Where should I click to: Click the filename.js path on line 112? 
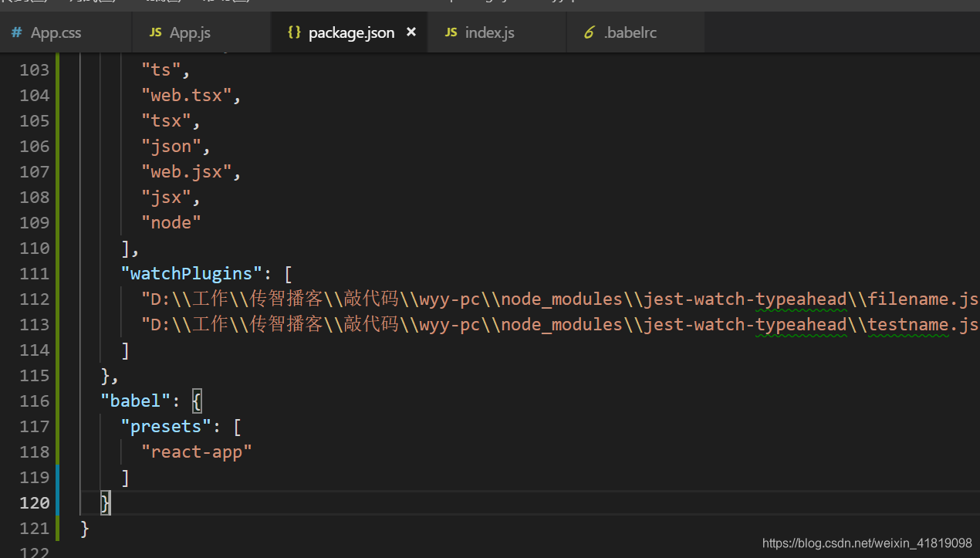(560, 299)
